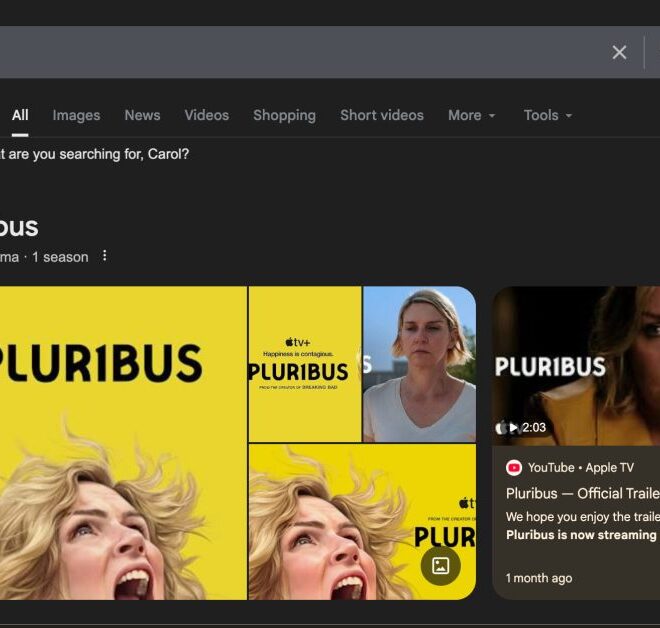This screenshot has height=628, width=660.
Task: Click the 'YouTube • Apple TV' source label
Action: (581, 468)
